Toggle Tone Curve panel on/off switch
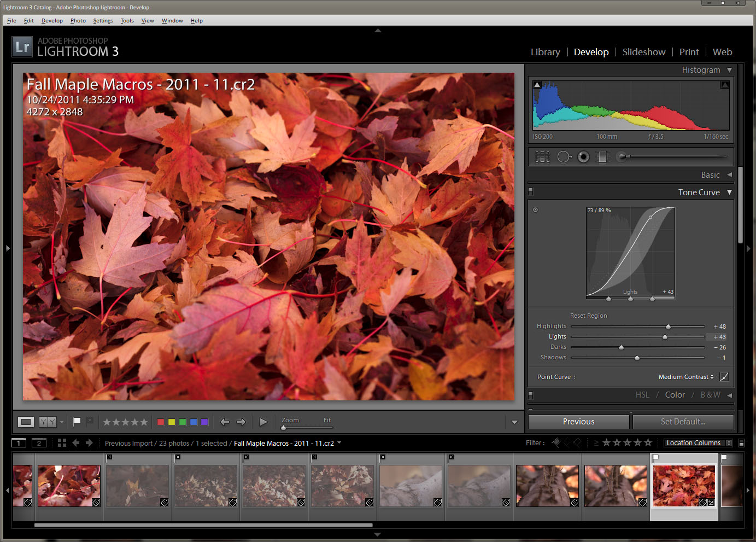The height and width of the screenshot is (542, 756). pos(530,192)
